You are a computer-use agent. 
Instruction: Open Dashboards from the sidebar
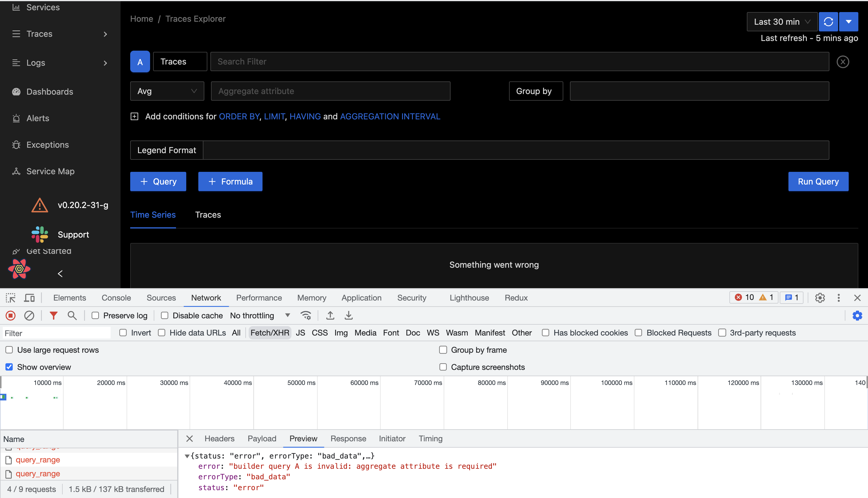coord(49,92)
